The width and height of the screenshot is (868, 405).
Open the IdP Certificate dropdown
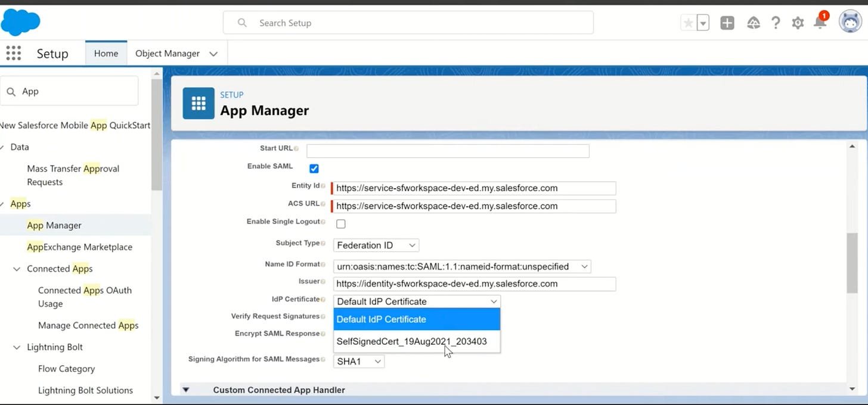tap(417, 301)
